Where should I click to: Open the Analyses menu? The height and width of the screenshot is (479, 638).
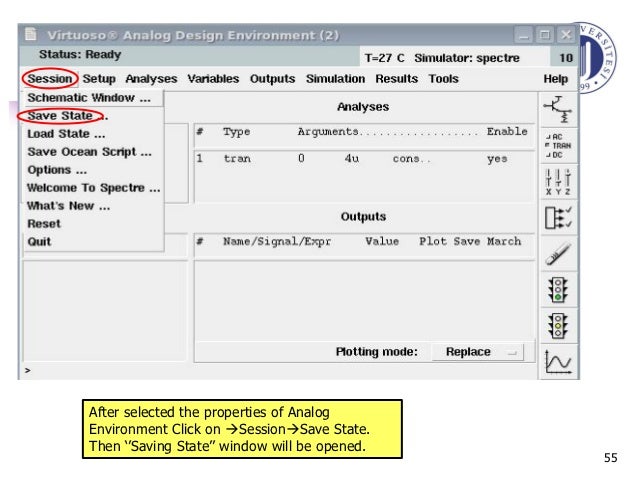pyautogui.click(x=151, y=79)
